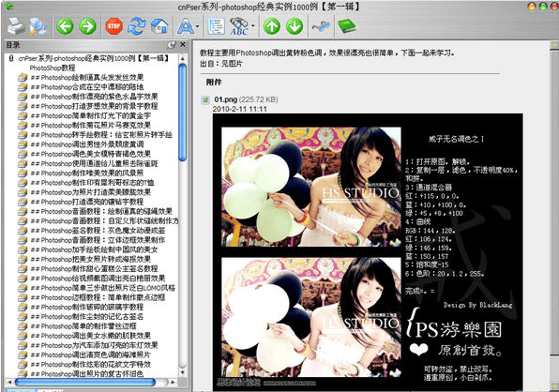The image size is (559, 392).
Task: Open Photoshop简单的制作蕾丝边框 topic
Action: click(83, 326)
